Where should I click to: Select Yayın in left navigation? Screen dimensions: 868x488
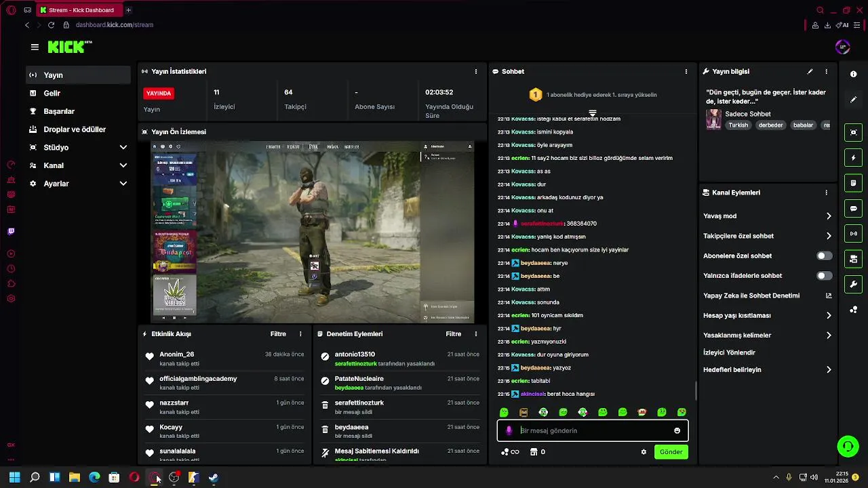[x=79, y=75]
